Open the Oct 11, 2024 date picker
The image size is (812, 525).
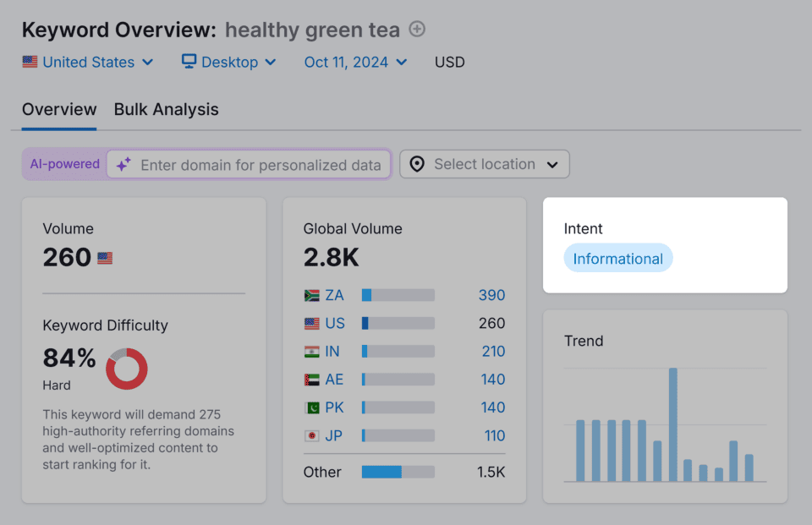pos(355,62)
